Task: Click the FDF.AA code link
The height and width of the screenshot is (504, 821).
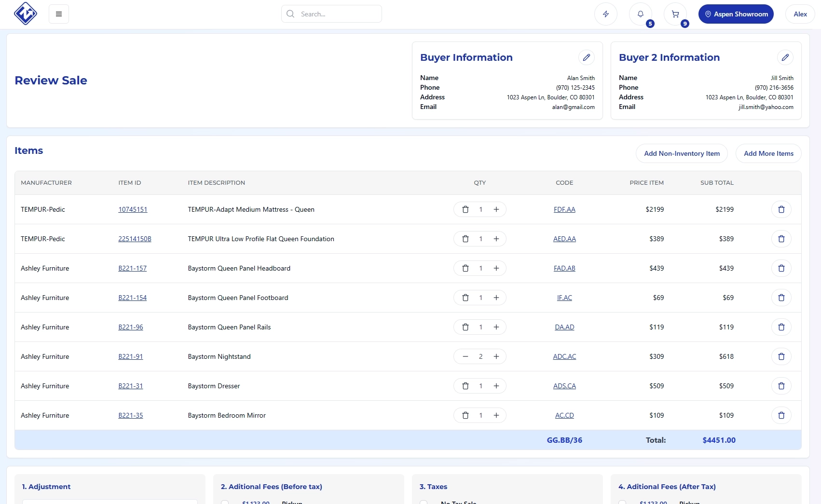Action: click(564, 209)
